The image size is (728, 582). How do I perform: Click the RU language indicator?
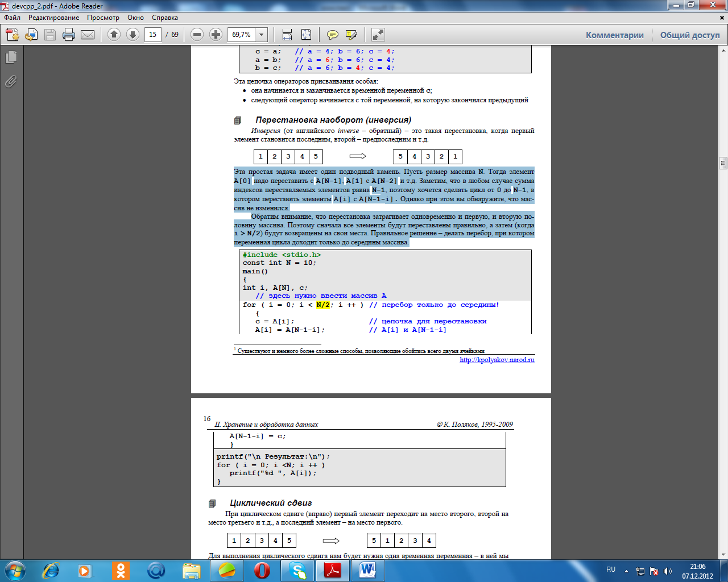click(611, 569)
